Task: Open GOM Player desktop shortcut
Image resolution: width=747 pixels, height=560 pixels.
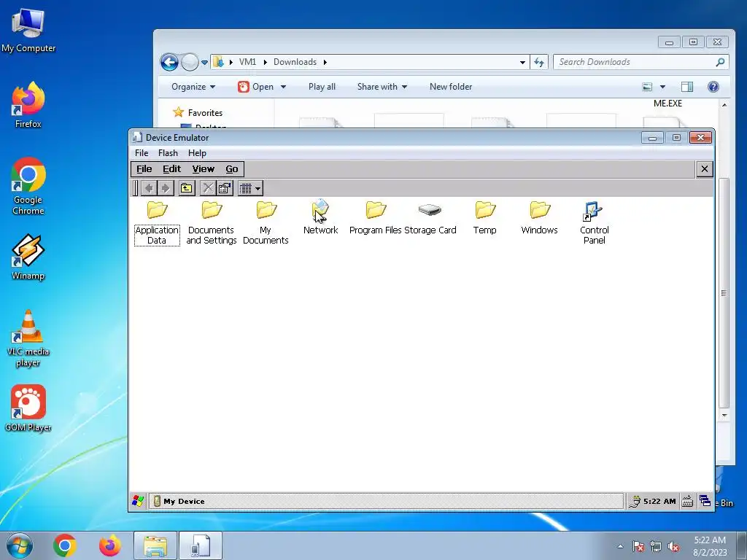Action: point(28,408)
